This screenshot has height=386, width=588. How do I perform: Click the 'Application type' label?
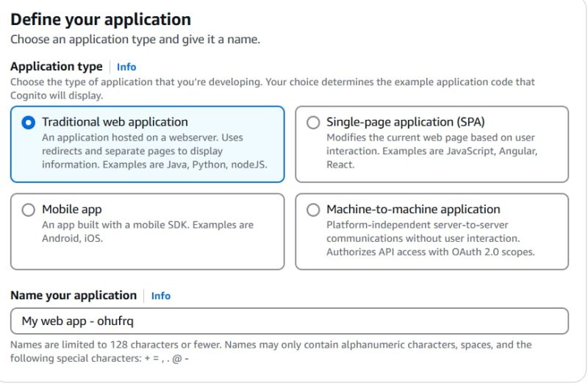pos(57,66)
